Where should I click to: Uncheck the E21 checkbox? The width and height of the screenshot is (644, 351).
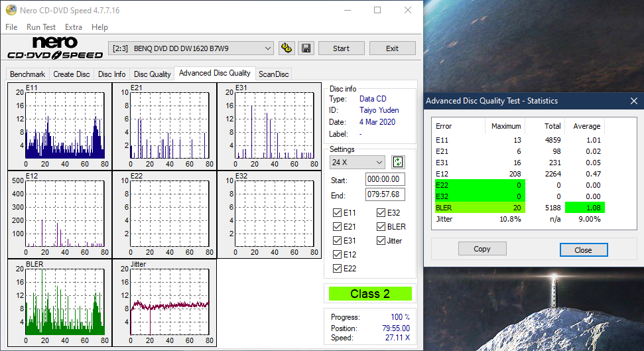click(x=337, y=226)
